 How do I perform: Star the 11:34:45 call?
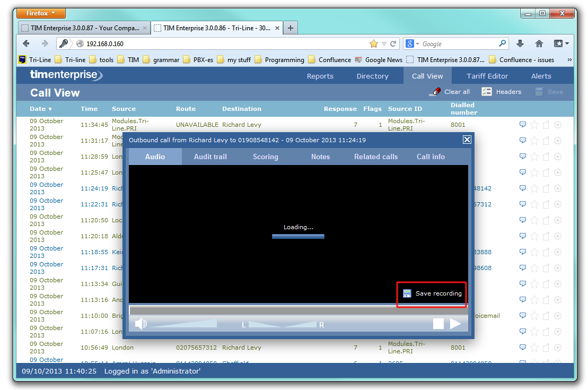[x=534, y=125]
